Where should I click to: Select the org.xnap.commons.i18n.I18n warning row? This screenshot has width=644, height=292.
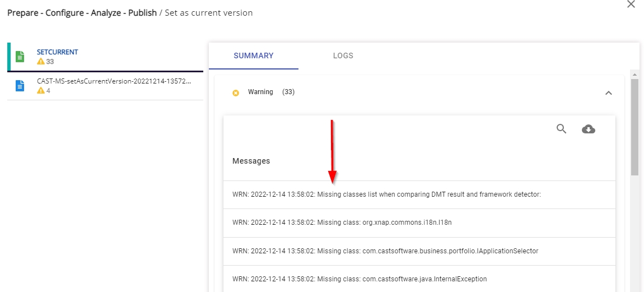pyautogui.click(x=342, y=223)
